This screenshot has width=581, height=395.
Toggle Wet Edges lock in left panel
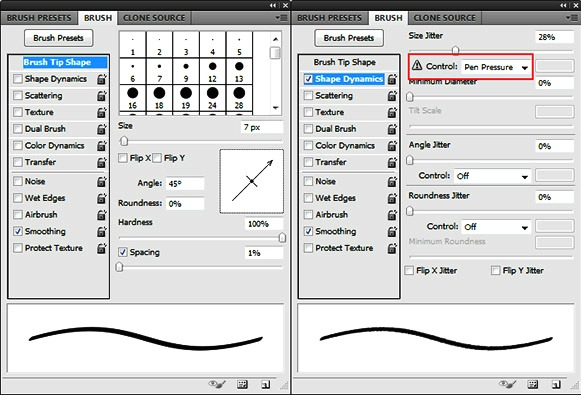coord(102,198)
